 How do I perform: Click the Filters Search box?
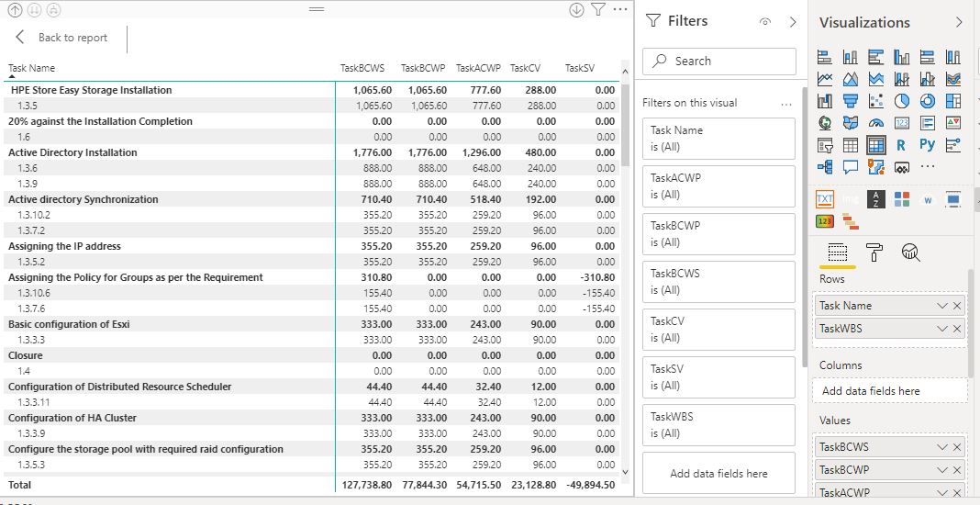[x=719, y=62]
